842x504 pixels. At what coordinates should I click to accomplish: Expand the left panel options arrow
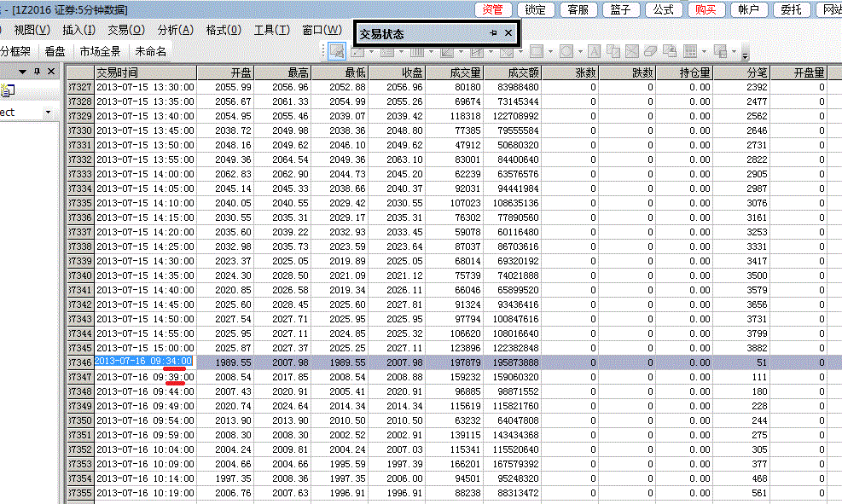(21, 72)
